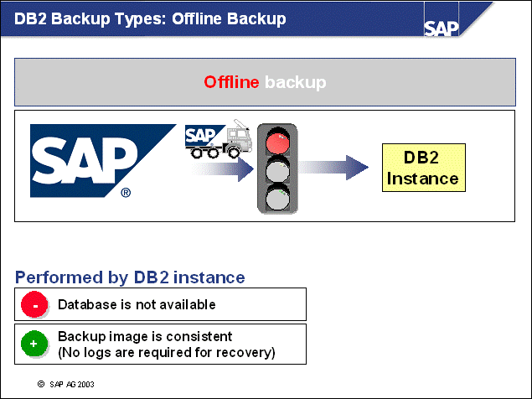
Task: Click the "Performed by DB2 instance" heading
Action: [x=130, y=277]
